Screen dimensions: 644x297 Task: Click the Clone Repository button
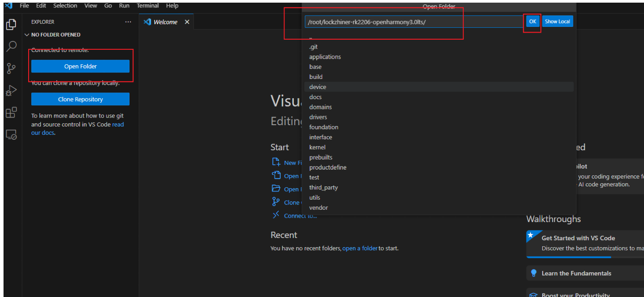pyautogui.click(x=80, y=100)
